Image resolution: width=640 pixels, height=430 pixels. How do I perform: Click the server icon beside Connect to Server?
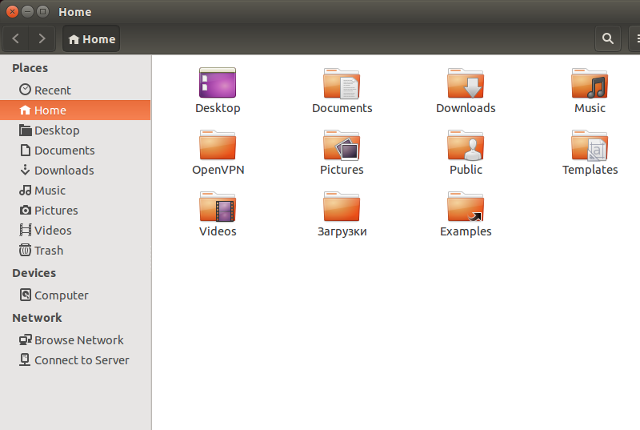click(x=25, y=359)
